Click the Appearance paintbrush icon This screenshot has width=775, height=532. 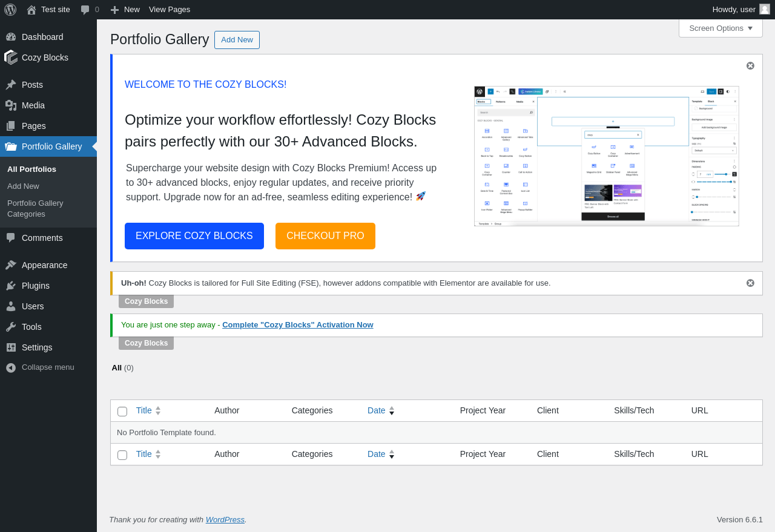[11, 265]
